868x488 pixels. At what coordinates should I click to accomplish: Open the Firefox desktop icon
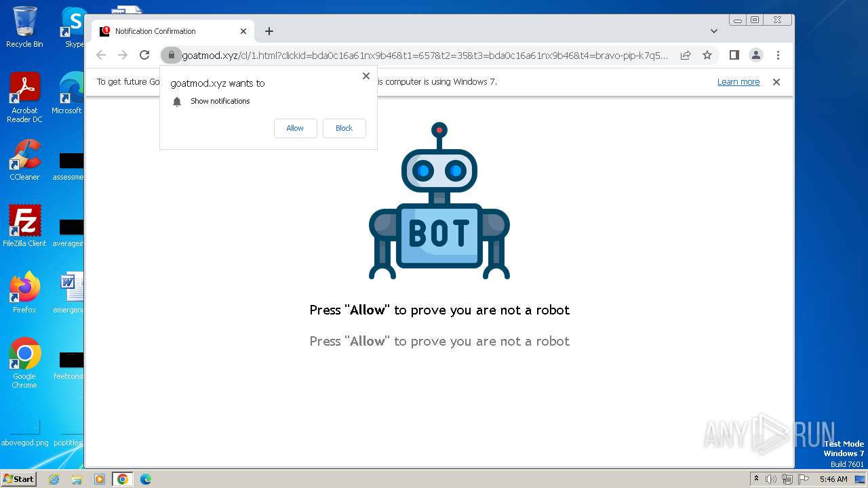(x=24, y=293)
